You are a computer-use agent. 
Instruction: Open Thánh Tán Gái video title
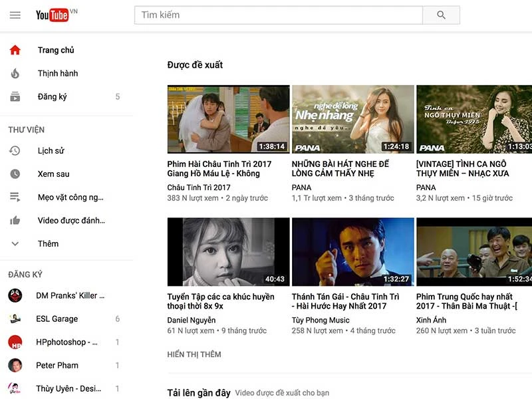pyautogui.click(x=345, y=301)
